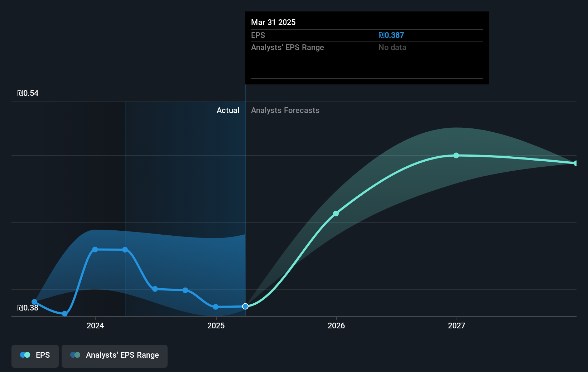This screenshot has width=588, height=372.
Task: Click the late-2024 EPS data point
Action: pyautogui.click(x=185, y=290)
